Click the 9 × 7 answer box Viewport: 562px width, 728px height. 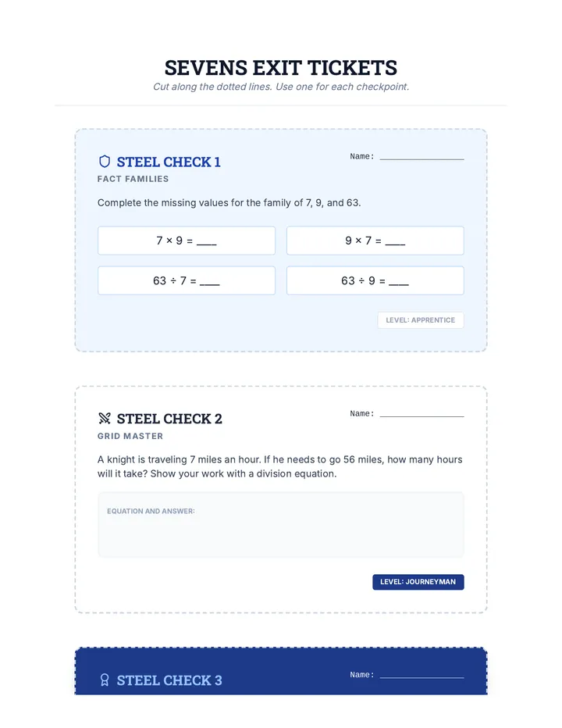coord(375,241)
